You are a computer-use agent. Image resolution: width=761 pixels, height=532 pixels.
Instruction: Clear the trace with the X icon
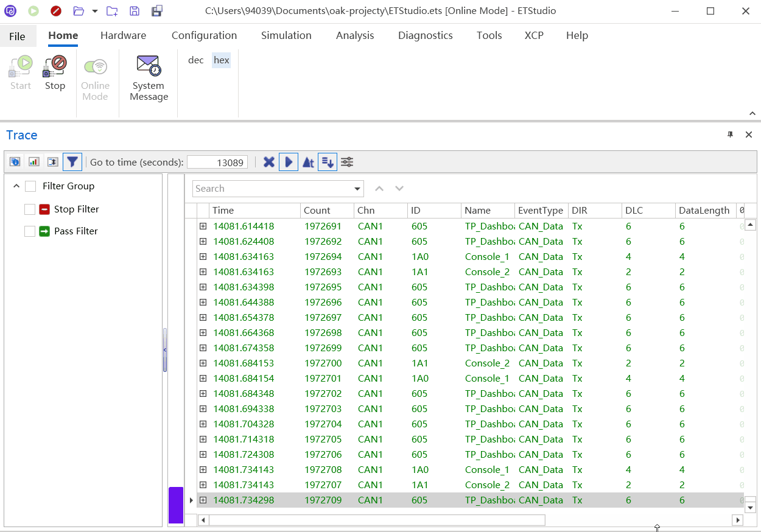tap(268, 162)
